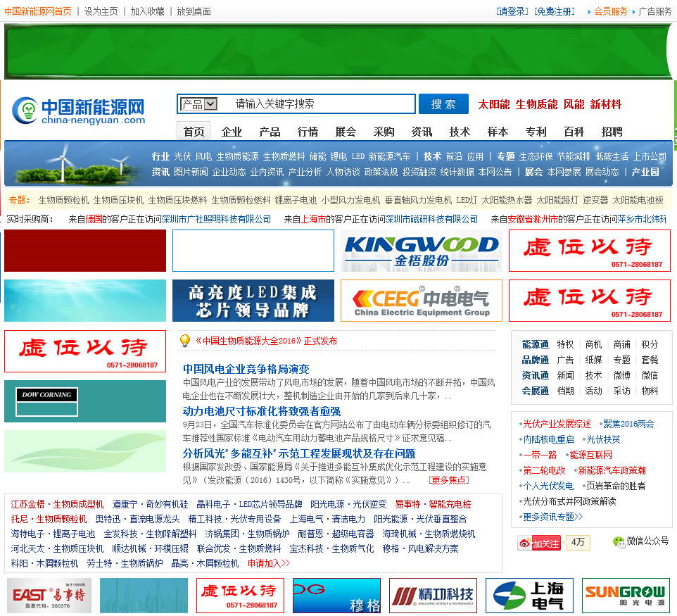This screenshot has width=677, height=616.
Task: Open 新能源汽车 in the blue industry menu
Action: (389, 156)
